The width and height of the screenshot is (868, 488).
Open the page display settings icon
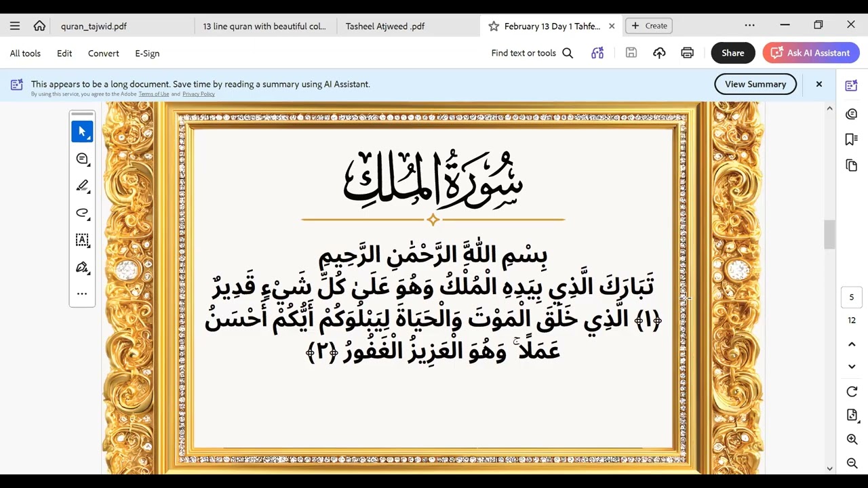(852, 415)
